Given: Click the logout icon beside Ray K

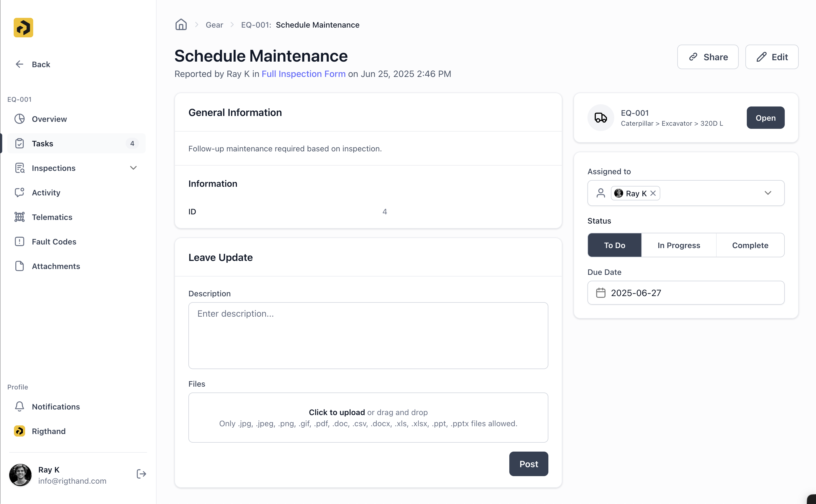Looking at the screenshot, I should tap(141, 474).
